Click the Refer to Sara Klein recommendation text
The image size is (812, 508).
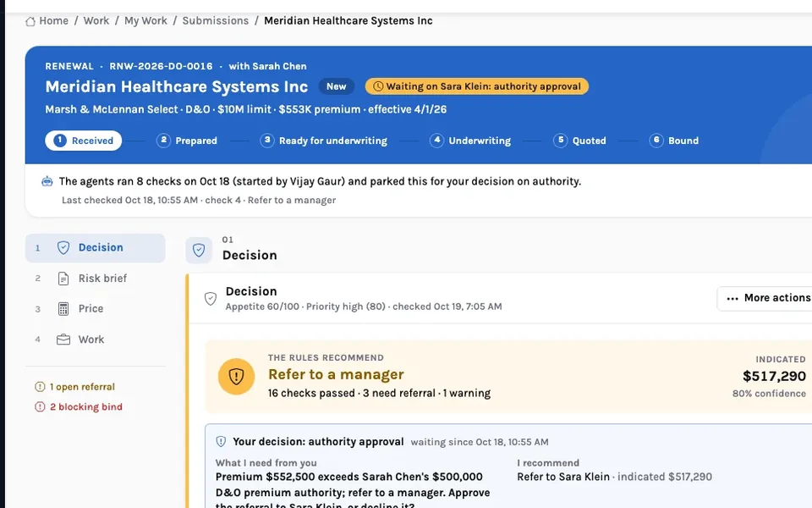[563, 477]
